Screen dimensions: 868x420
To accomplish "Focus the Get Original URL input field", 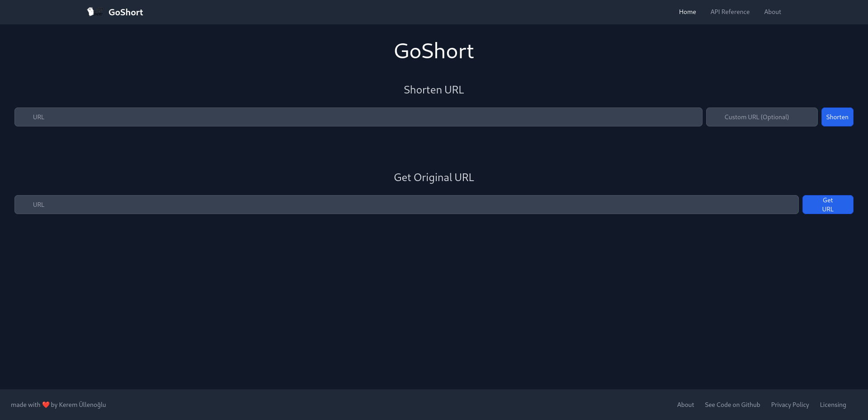I will tap(406, 205).
